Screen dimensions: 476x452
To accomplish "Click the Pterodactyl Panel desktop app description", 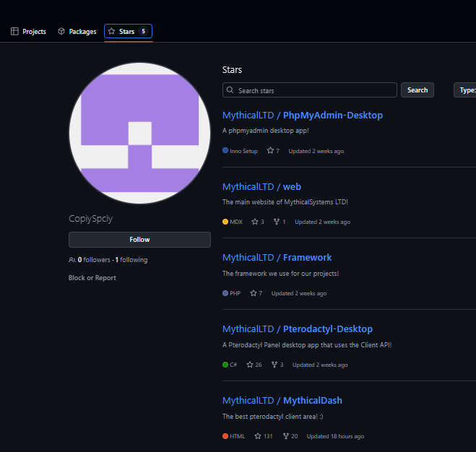I will 307,345.
